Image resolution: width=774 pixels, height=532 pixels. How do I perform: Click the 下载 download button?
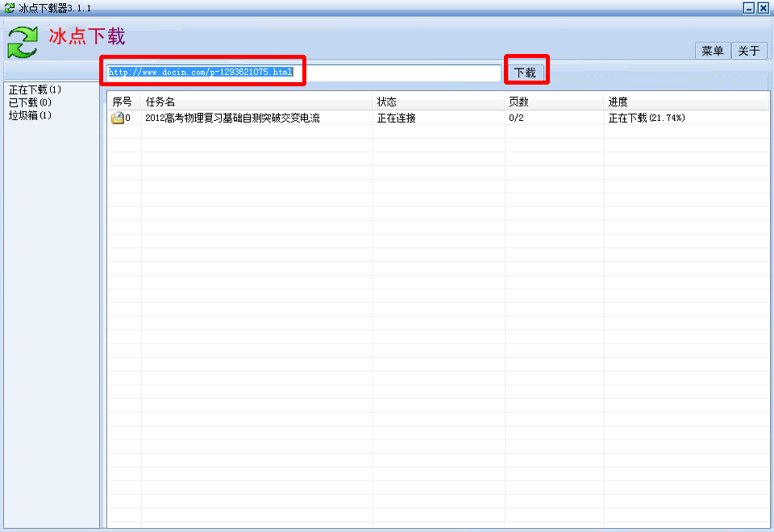pos(526,73)
